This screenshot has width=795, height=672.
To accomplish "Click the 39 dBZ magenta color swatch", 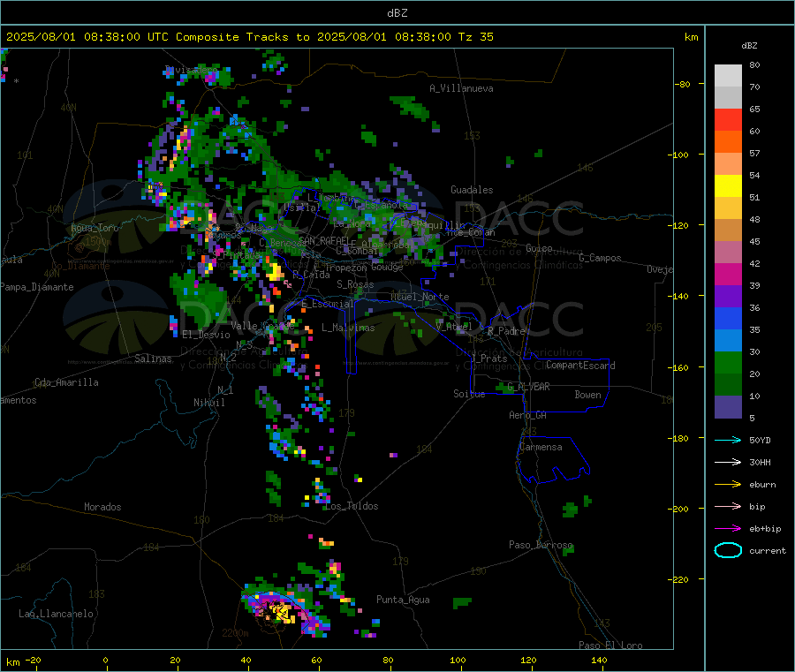I will (x=728, y=274).
